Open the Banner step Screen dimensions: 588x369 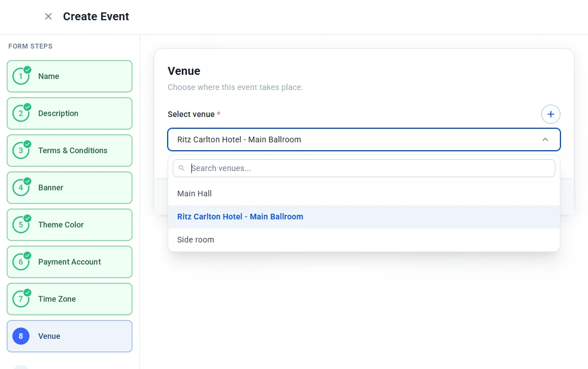69,187
